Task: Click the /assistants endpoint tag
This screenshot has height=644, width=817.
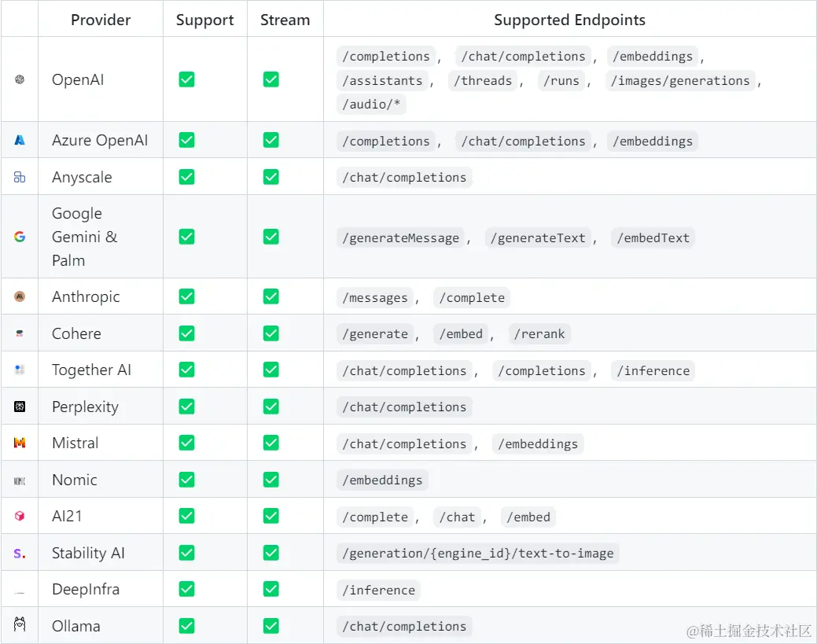Action: [x=382, y=81]
